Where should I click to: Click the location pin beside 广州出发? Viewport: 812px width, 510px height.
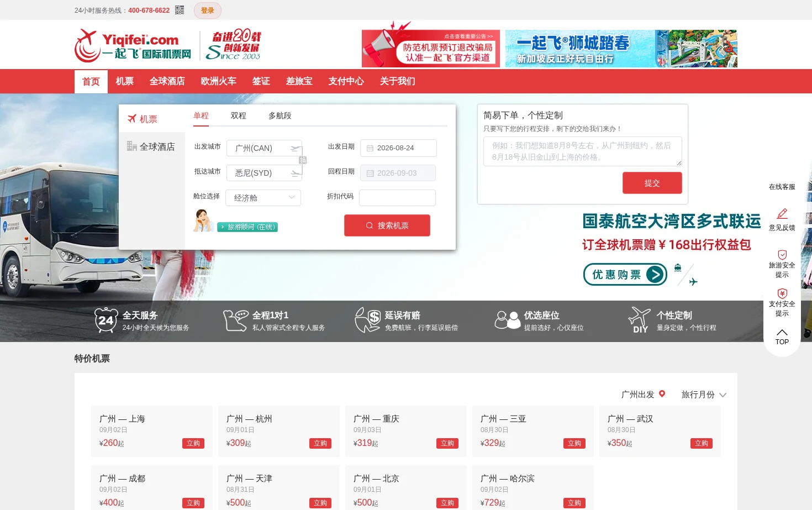pos(662,394)
